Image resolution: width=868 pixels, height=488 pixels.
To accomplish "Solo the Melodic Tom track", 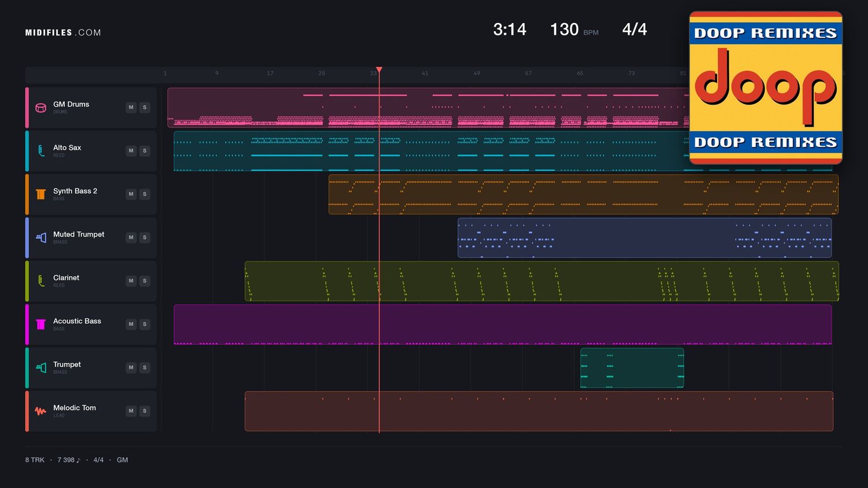I will pyautogui.click(x=145, y=411).
